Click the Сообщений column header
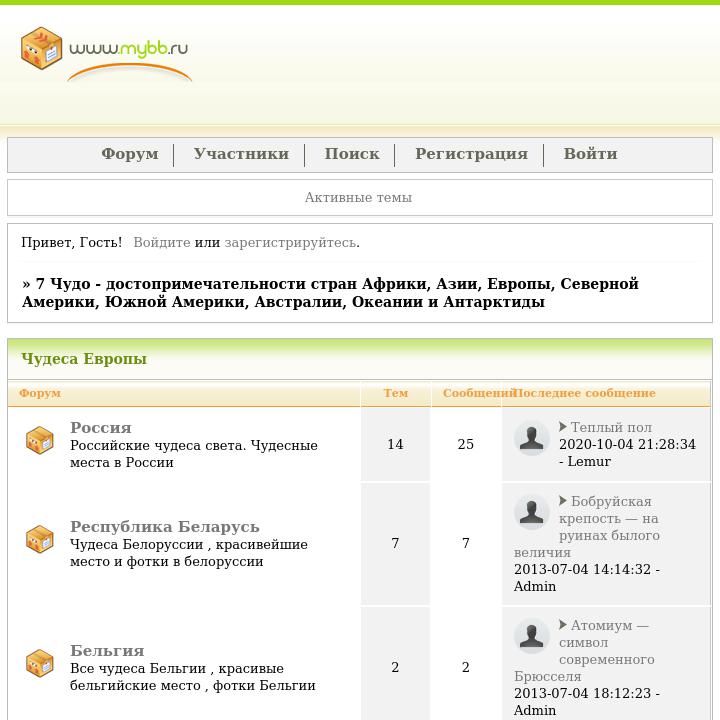 tap(479, 393)
